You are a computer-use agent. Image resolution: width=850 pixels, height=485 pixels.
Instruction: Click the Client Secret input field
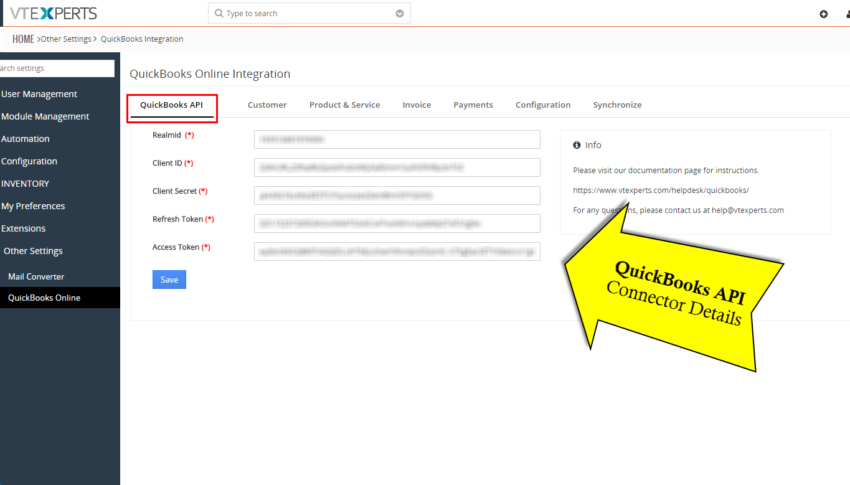coord(397,196)
